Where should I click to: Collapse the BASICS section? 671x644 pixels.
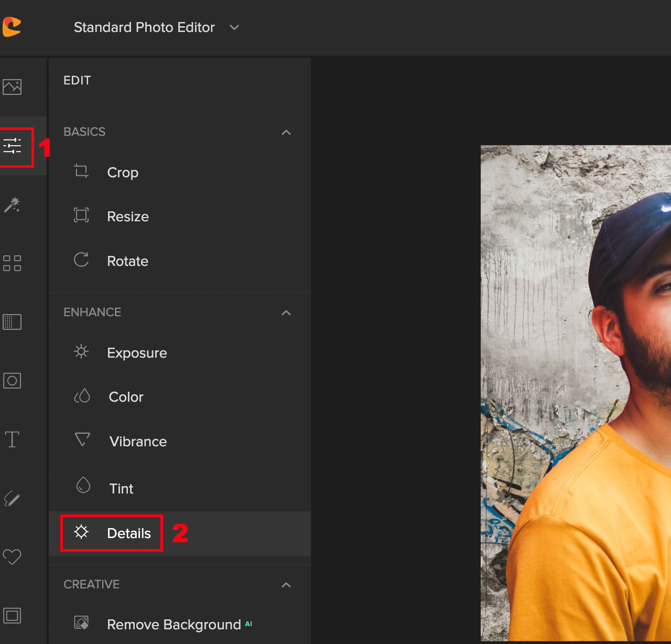[286, 132]
